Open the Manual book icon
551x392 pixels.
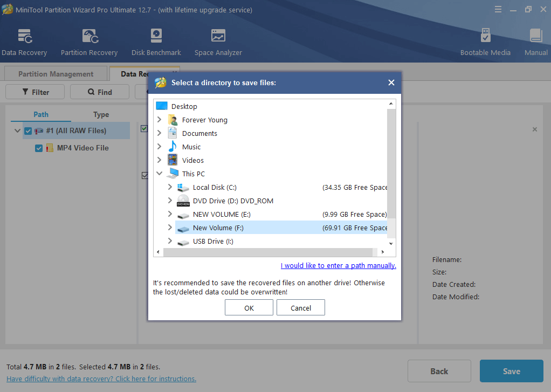[536, 36]
